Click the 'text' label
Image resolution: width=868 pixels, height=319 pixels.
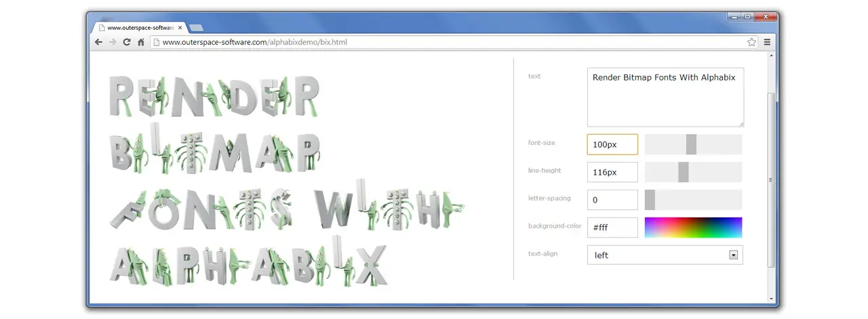pyautogui.click(x=534, y=76)
